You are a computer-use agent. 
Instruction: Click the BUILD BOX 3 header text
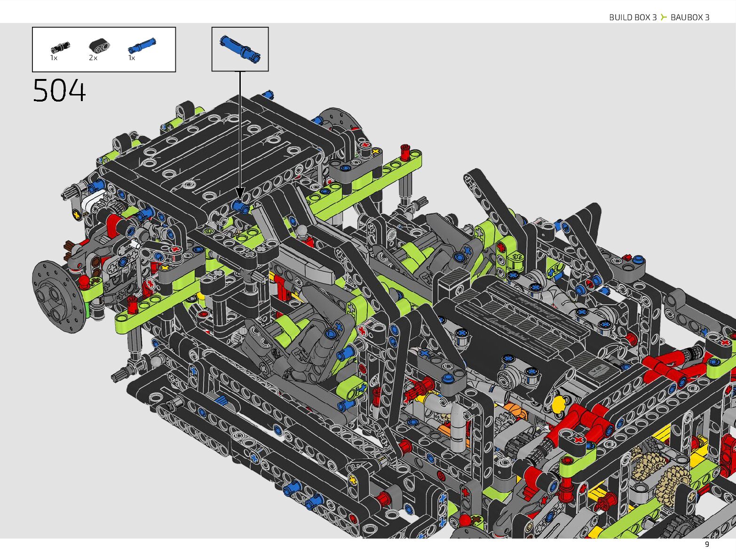click(x=633, y=17)
